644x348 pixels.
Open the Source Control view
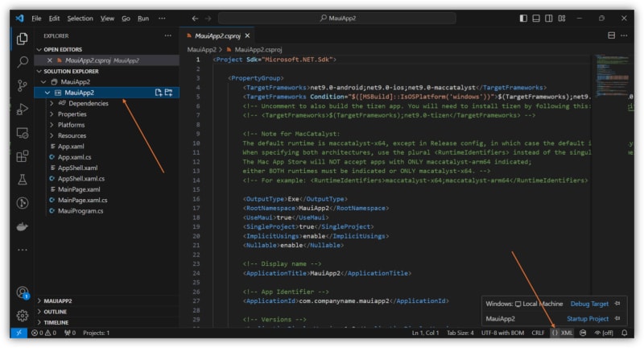(22, 85)
